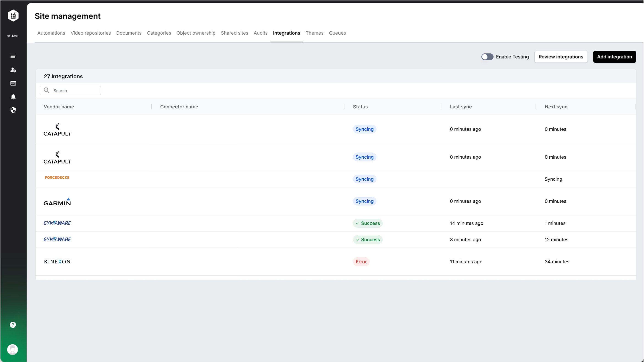This screenshot has height=362, width=644.
Task: Switch to the Video repositories tab
Action: pyautogui.click(x=91, y=33)
